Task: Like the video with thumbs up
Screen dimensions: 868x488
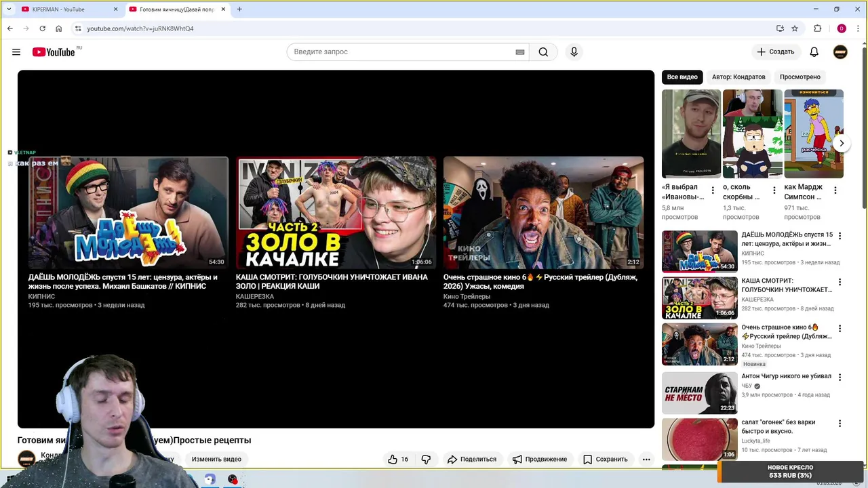Action: (x=397, y=460)
